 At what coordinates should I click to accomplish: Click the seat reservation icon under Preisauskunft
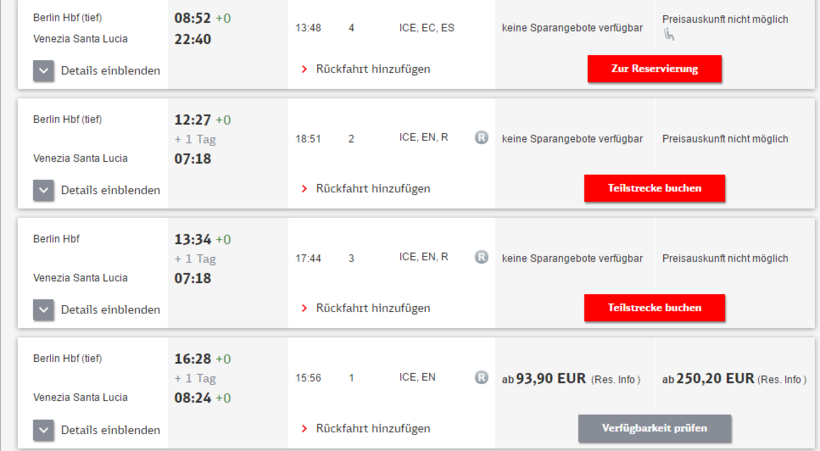[x=669, y=35]
